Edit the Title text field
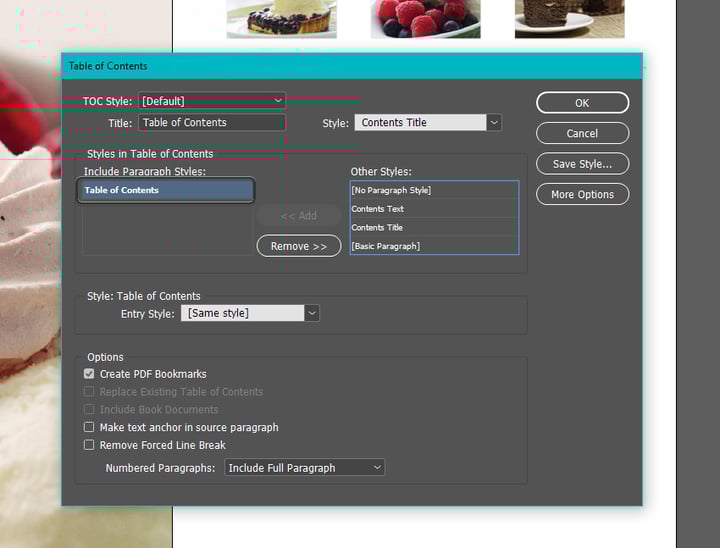Viewport: 720px width, 548px height. (x=212, y=123)
